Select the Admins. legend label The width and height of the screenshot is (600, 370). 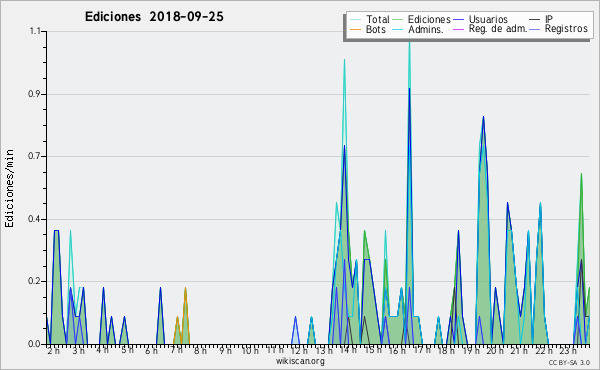pos(426,29)
